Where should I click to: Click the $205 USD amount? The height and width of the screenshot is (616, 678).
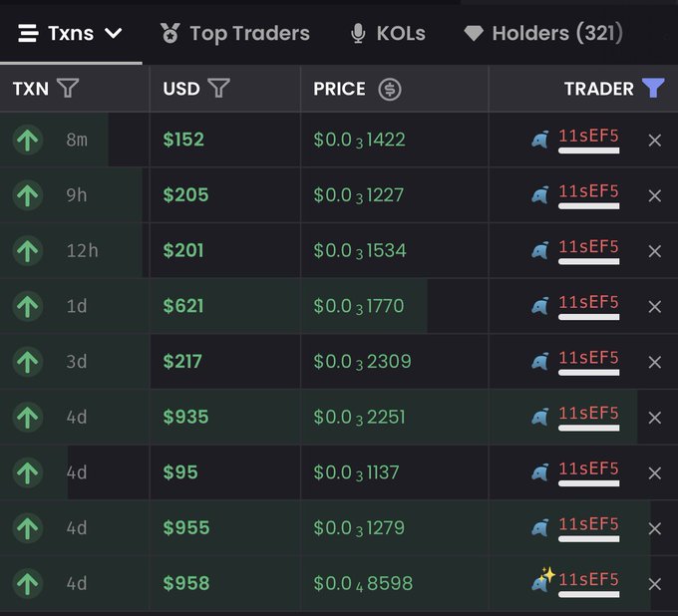point(185,195)
